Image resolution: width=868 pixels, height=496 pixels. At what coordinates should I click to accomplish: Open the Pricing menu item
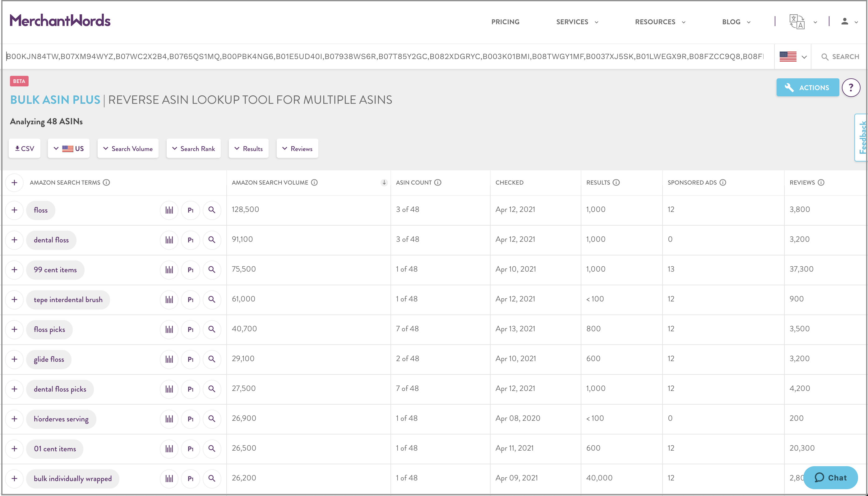point(505,22)
